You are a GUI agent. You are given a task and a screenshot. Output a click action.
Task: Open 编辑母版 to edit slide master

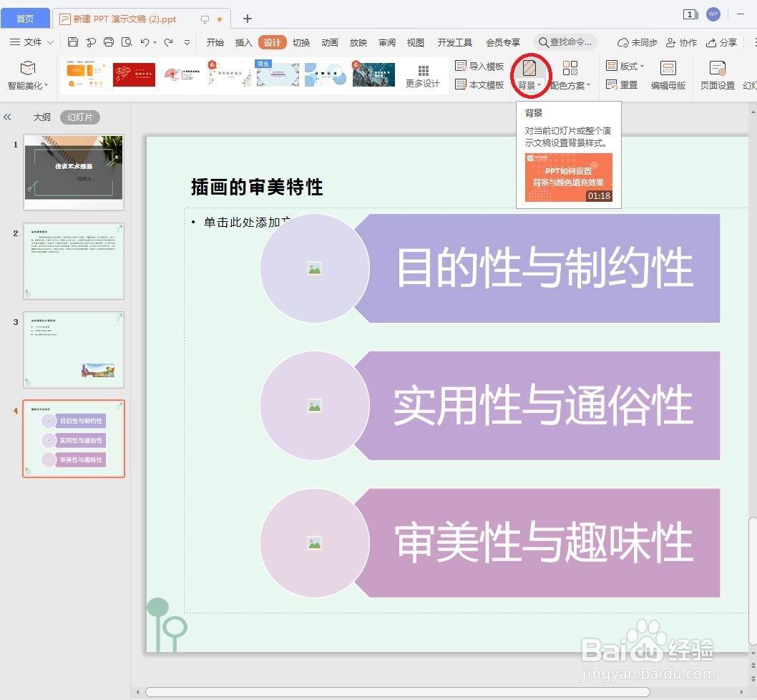(667, 74)
